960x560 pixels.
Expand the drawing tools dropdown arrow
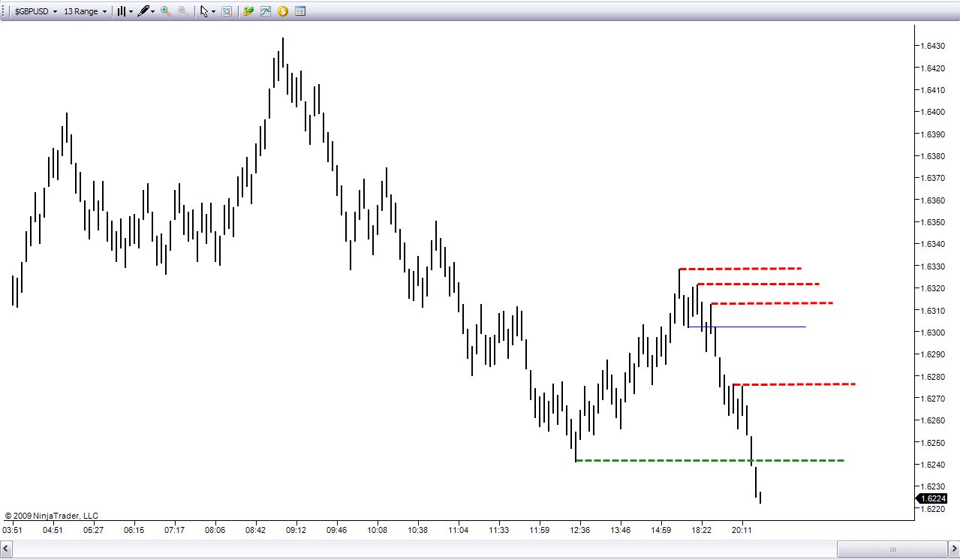153,11
